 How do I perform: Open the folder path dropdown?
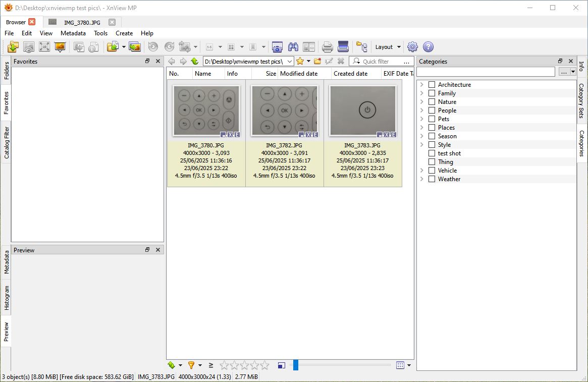point(290,62)
